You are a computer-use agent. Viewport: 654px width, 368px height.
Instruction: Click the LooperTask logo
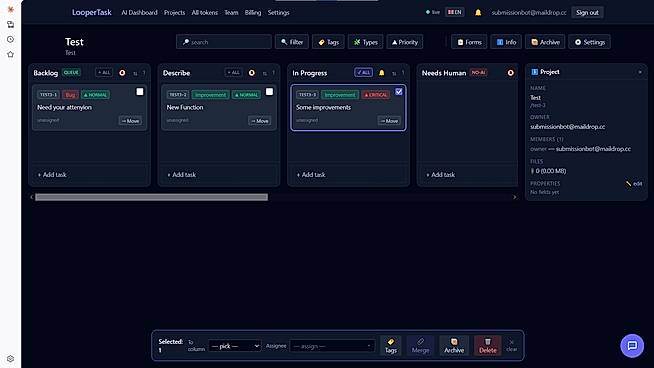click(x=92, y=13)
